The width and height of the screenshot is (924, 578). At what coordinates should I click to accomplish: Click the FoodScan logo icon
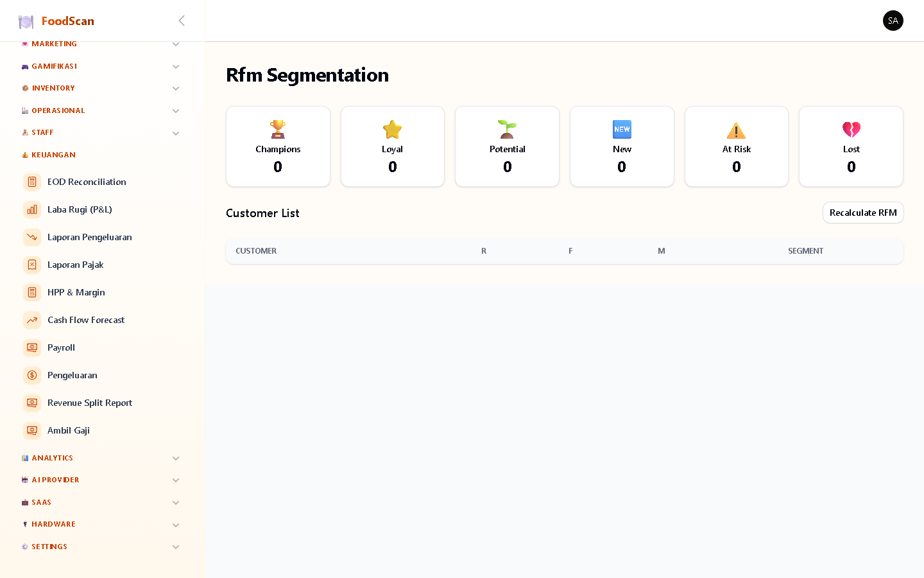[x=26, y=21]
